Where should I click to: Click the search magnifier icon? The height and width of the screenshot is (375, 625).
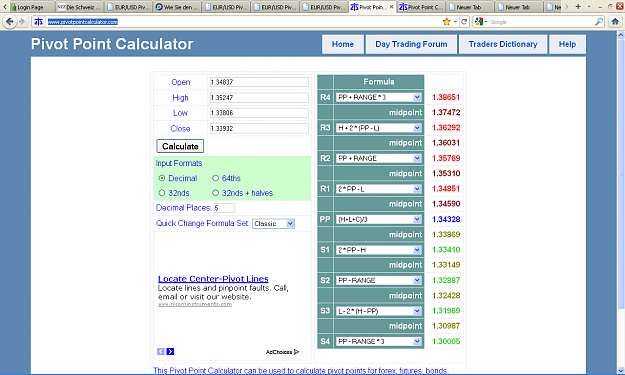tap(599, 22)
